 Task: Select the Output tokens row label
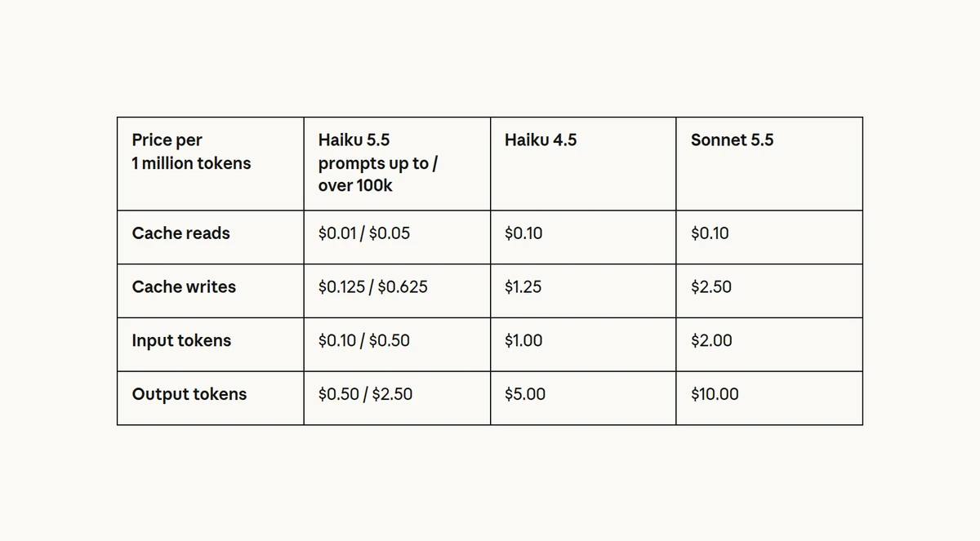[211, 398]
